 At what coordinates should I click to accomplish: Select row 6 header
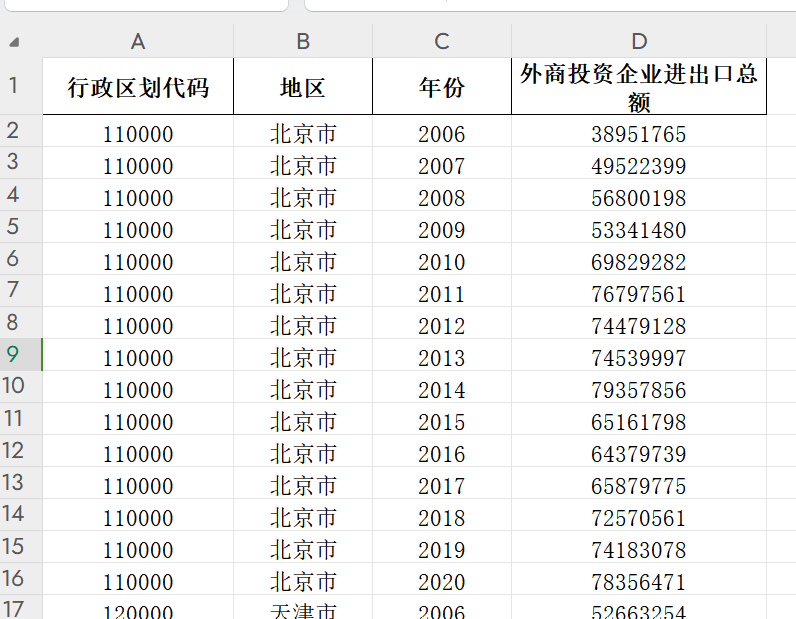[x=21, y=258]
